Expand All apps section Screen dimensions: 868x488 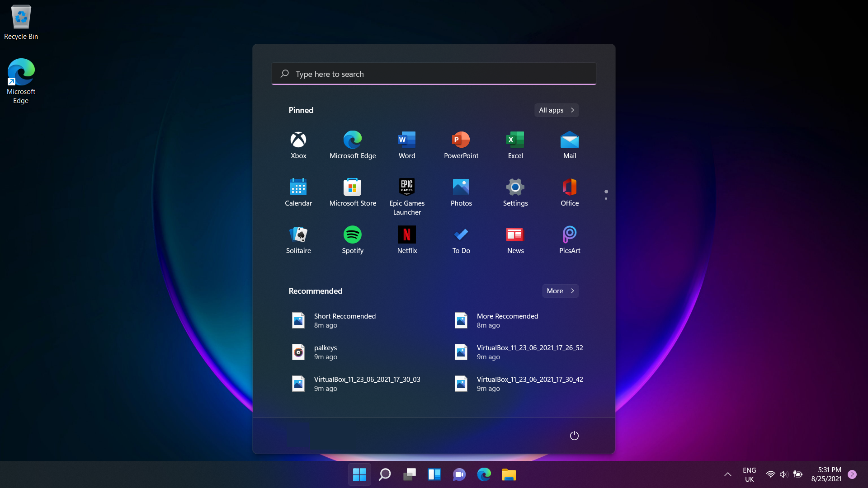click(x=556, y=110)
